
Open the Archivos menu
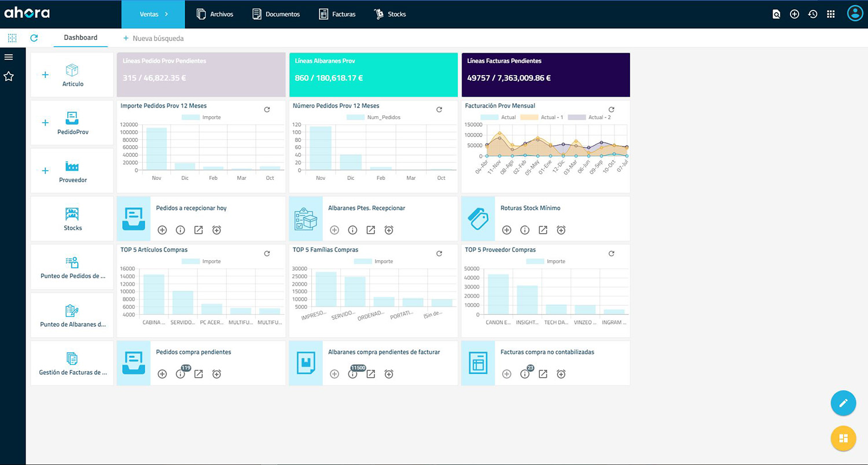click(215, 14)
